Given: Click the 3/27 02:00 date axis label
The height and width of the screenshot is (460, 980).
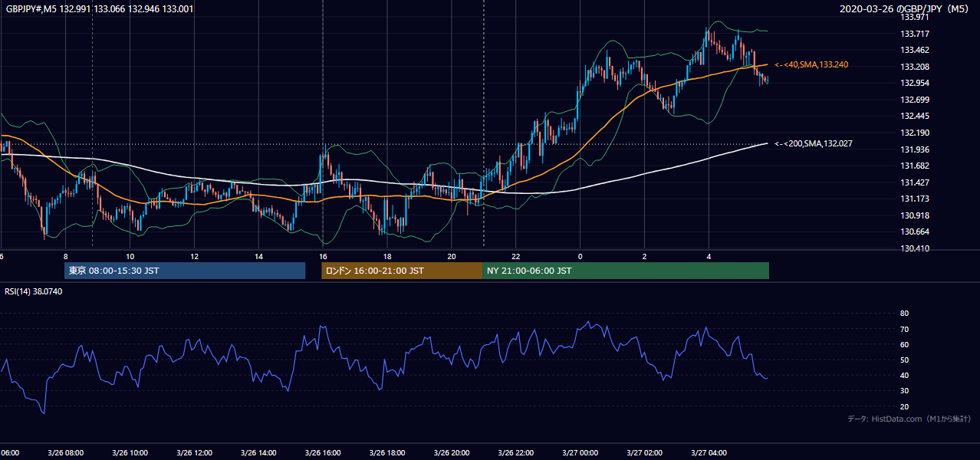Looking at the screenshot, I should 645,453.
